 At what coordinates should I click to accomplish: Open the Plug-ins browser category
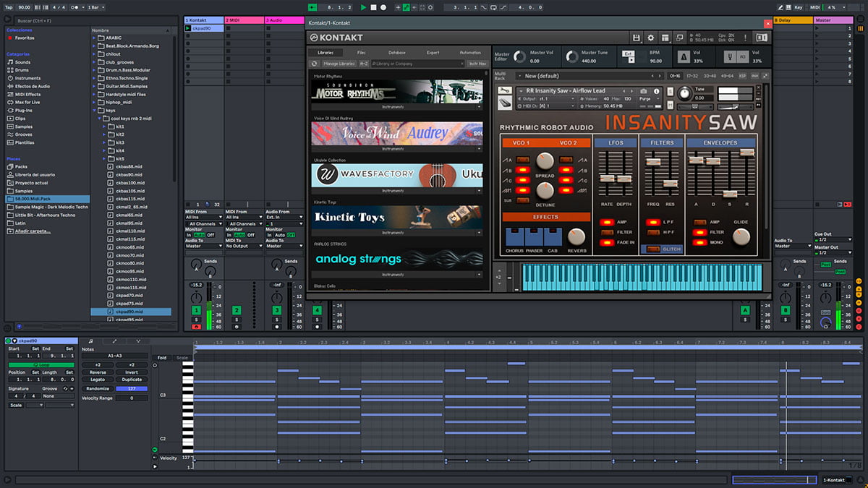(x=20, y=111)
